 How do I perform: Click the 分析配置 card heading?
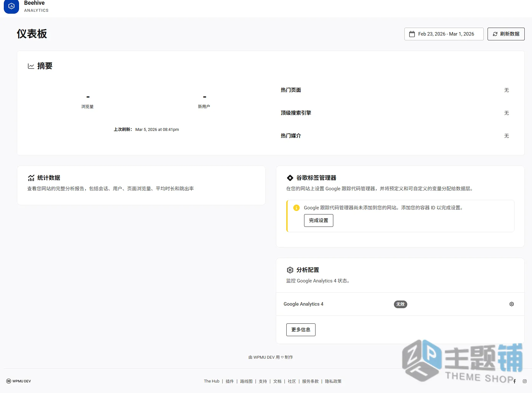click(x=308, y=270)
